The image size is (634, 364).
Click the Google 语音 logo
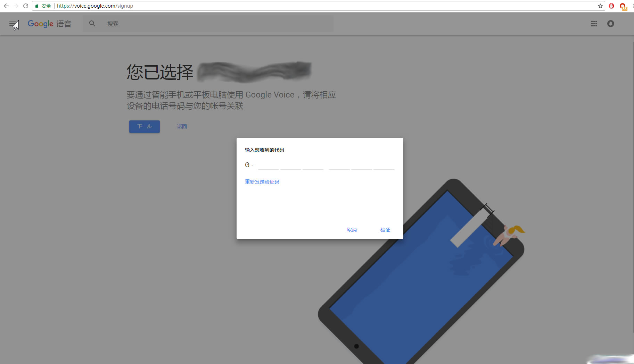(49, 24)
